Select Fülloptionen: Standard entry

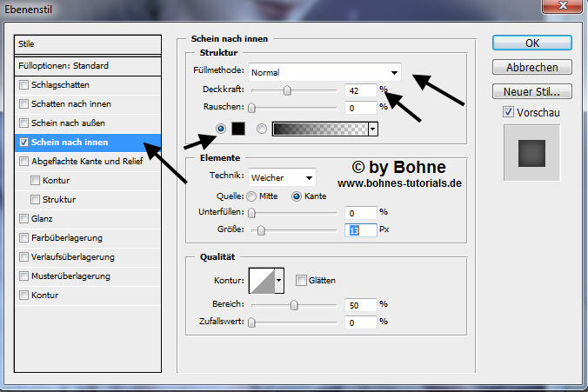[88, 66]
